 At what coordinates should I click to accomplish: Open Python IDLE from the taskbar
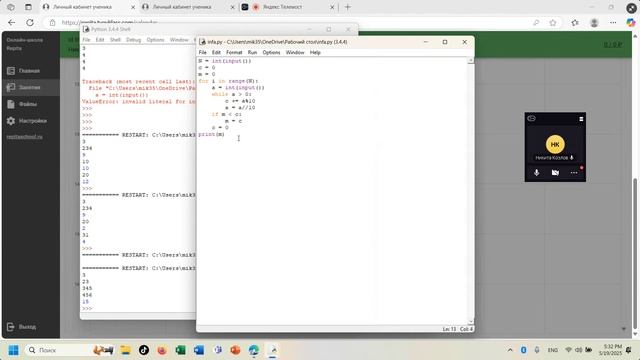click(x=273, y=350)
